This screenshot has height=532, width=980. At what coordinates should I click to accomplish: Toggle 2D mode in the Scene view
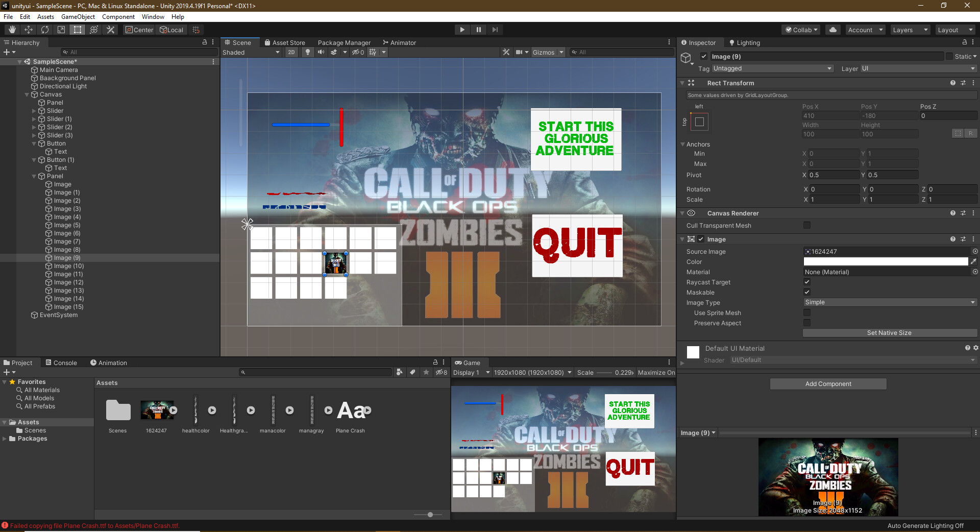click(x=291, y=52)
